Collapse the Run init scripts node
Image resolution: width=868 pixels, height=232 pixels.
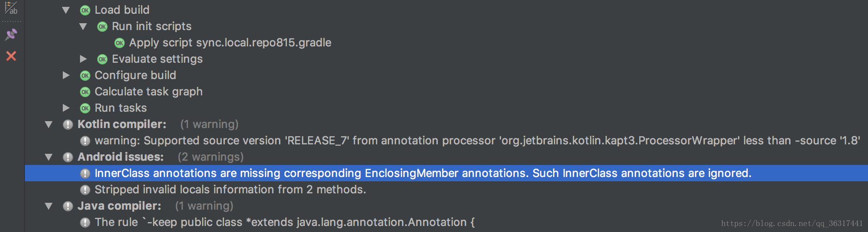pyautogui.click(x=83, y=27)
